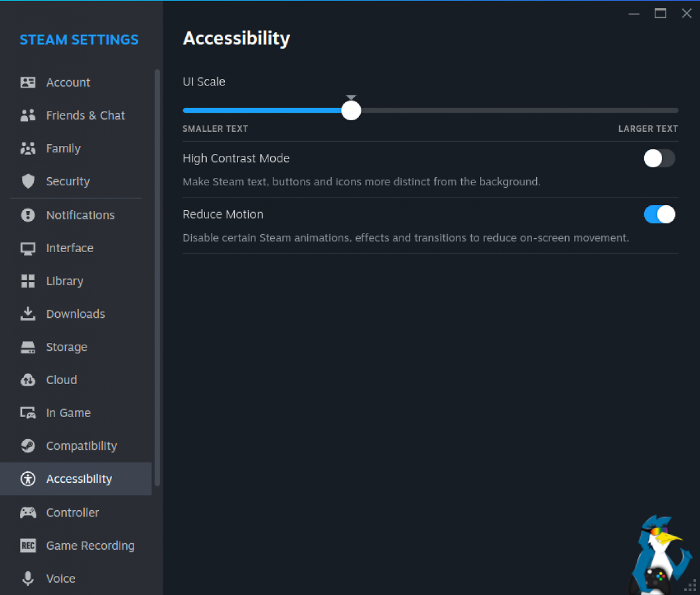Click the Library grid icon
700x595 pixels.
[28, 281]
